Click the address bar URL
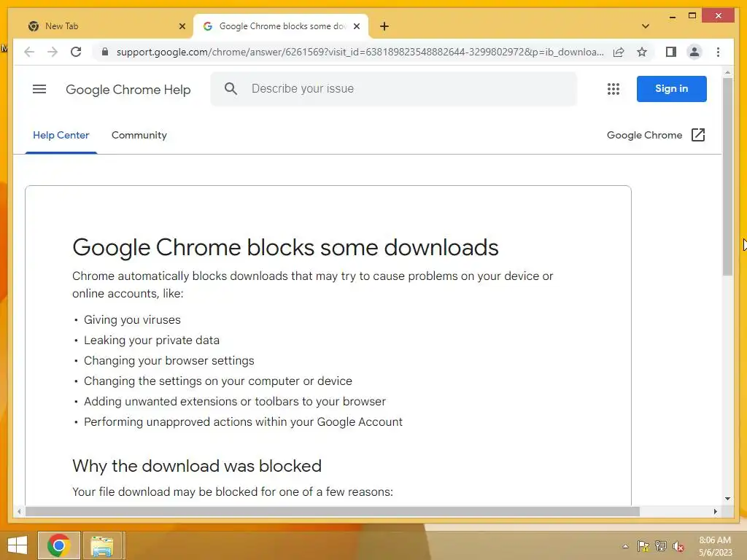The height and width of the screenshot is (560, 747). pos(360,52)
